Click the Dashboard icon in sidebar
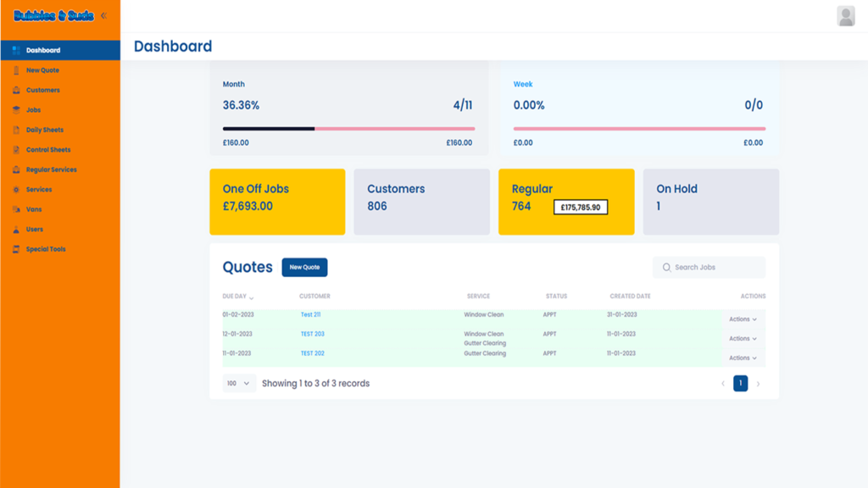 (16, 50)
